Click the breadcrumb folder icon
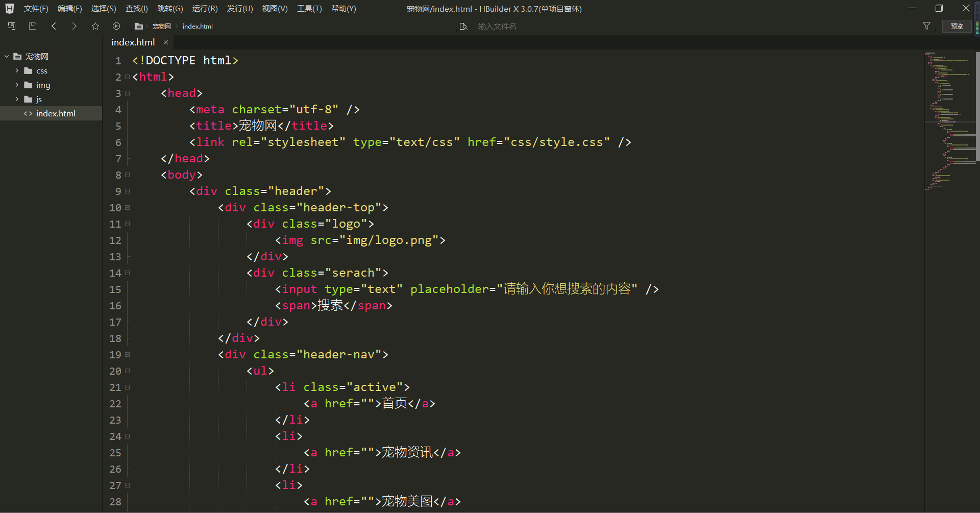 (138, 26)
